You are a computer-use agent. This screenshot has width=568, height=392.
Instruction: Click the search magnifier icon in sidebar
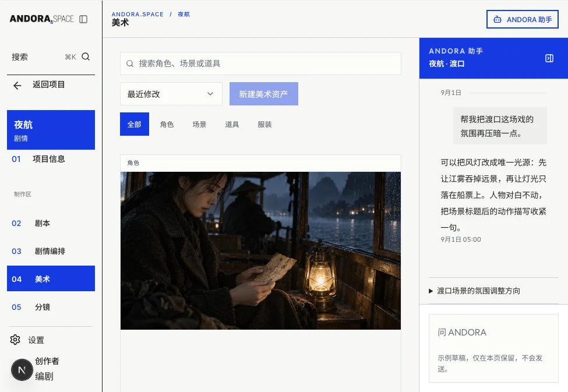coord(86,56)
